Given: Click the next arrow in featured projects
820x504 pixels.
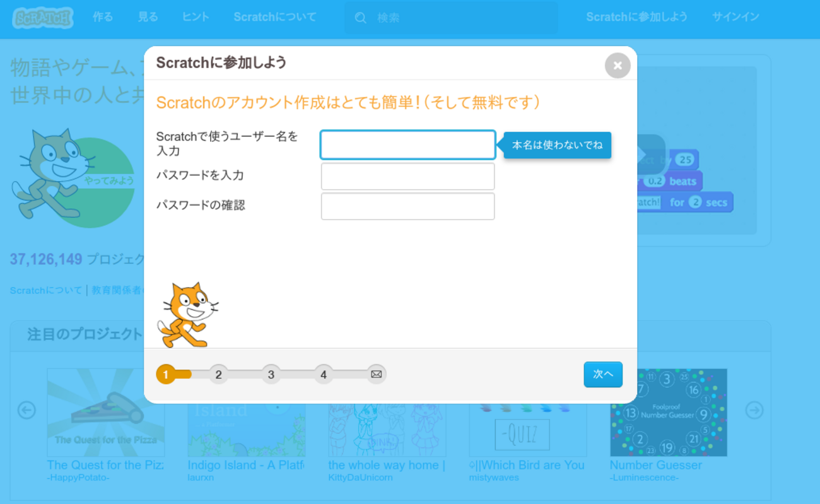Looking at the screenshot, I should click(754, 411).
